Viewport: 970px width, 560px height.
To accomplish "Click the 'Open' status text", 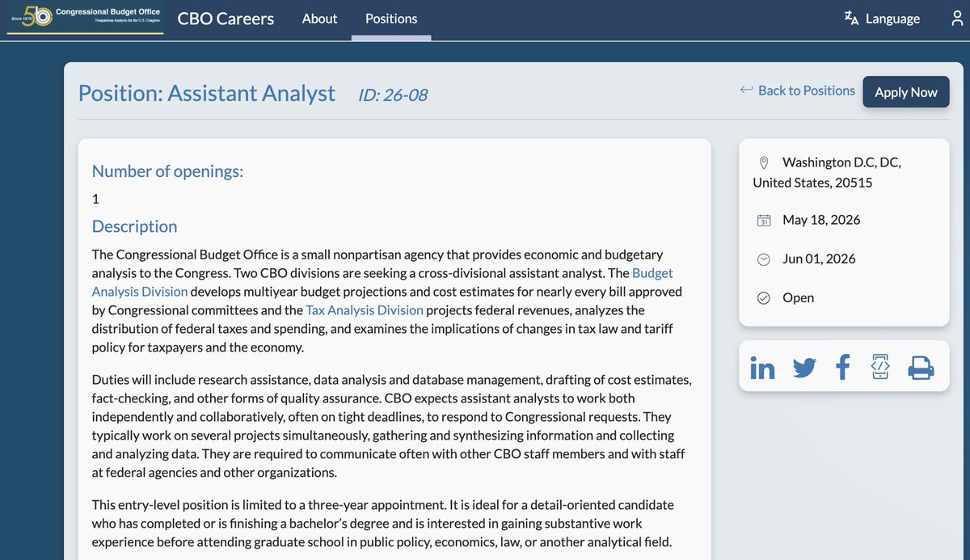I will 799,297.
